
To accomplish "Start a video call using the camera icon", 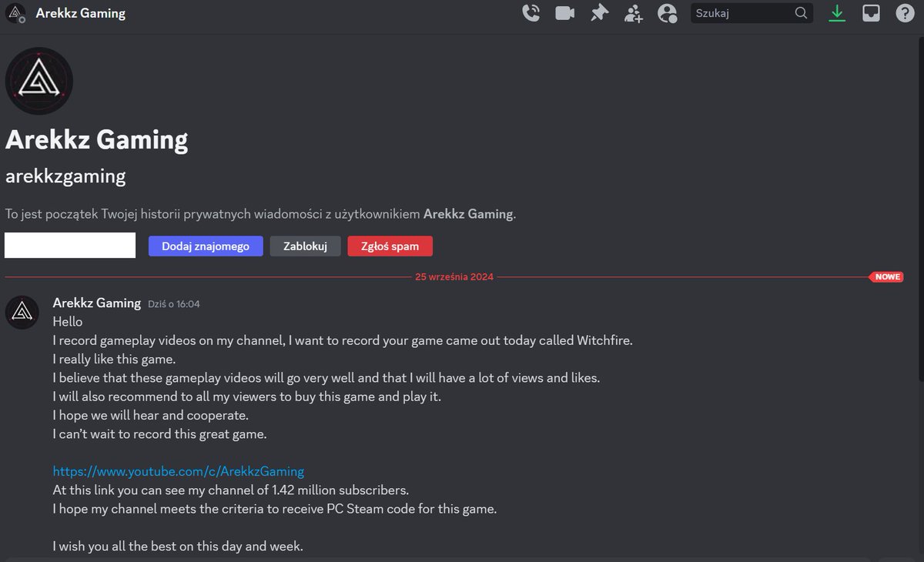I will click(565, 13).
